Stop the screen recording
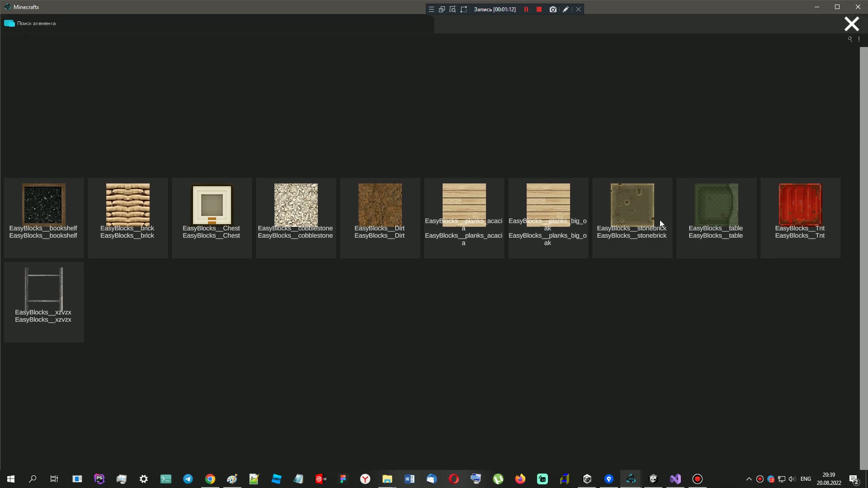The image size is (868, 488). click(x=539, y=9)
